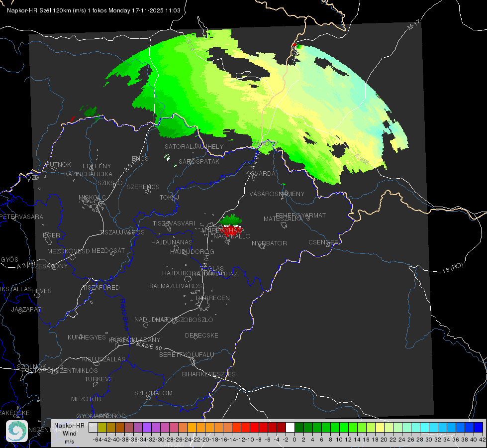Click the EDELÉNY city label
The height and width of the screenshot is (448, 487).
point(97,166)
